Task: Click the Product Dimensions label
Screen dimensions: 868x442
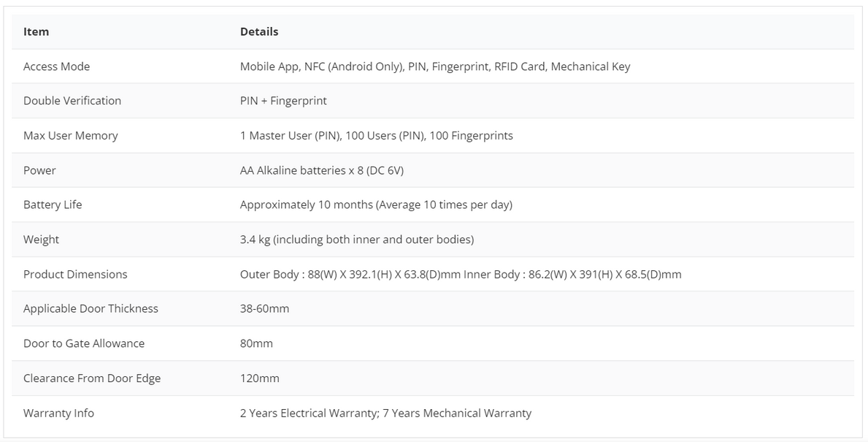Action: (75, 274)
